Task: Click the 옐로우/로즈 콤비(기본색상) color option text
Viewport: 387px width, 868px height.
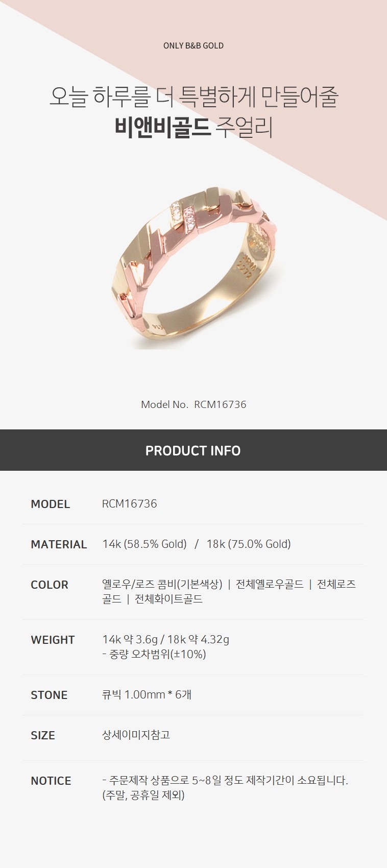Action: click(x=162, y=584)
